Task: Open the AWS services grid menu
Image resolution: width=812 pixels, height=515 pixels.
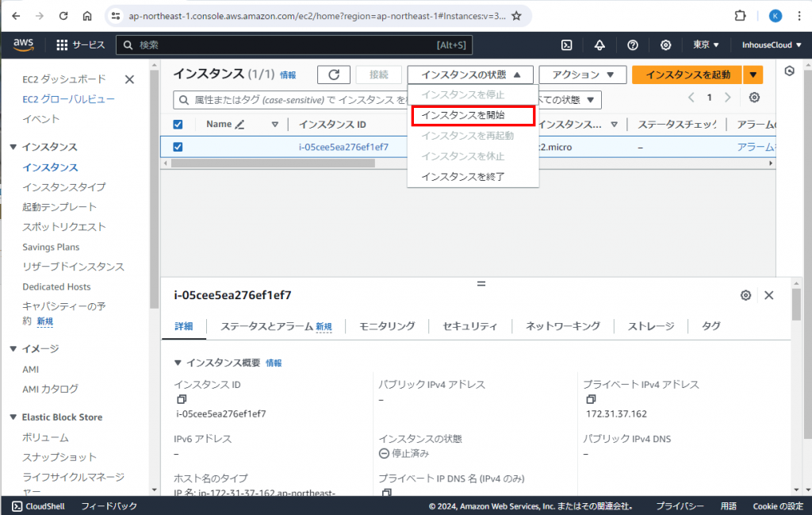Action: click(x=63, y=45)
